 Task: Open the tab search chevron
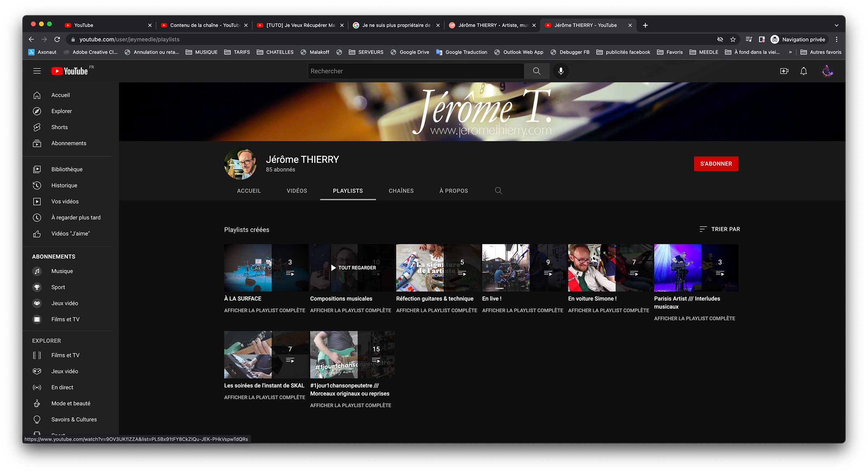click(x=837, y=25)
